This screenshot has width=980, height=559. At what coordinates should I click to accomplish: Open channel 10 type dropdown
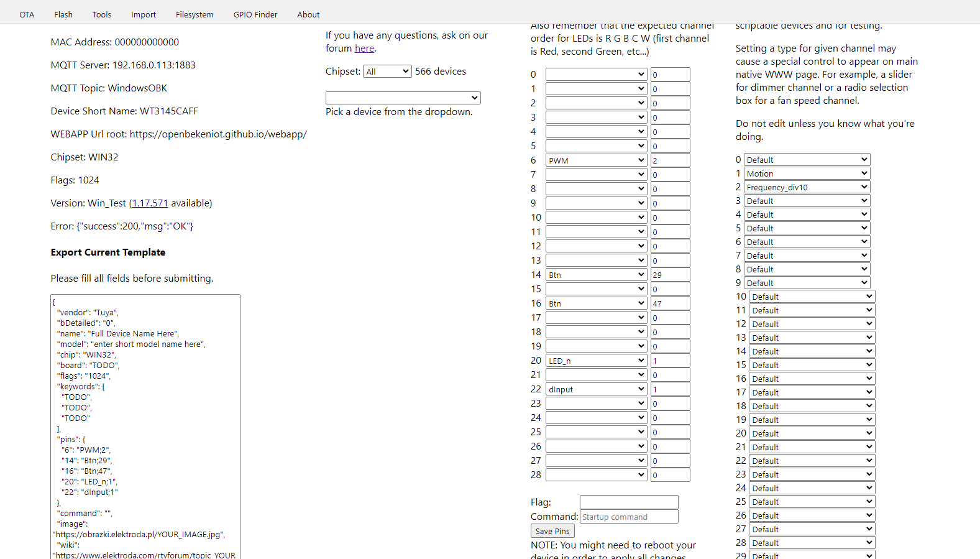[x=812, y=297]
